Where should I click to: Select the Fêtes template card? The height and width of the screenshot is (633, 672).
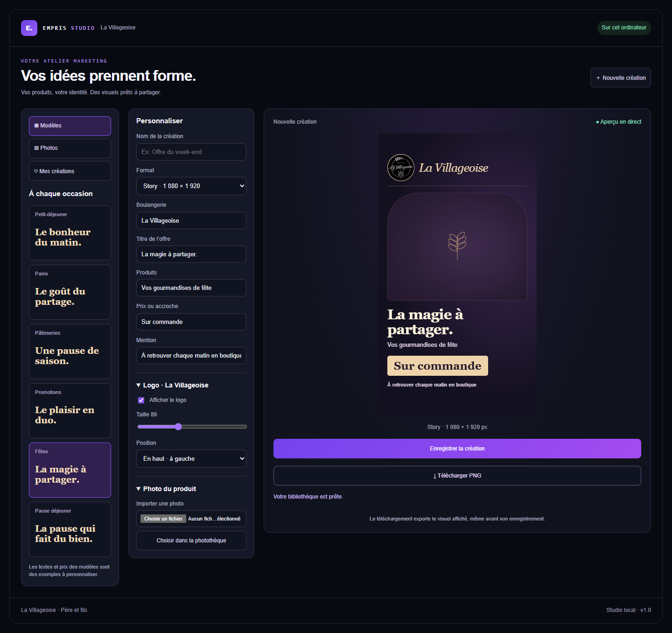click(x=70, y=470)
